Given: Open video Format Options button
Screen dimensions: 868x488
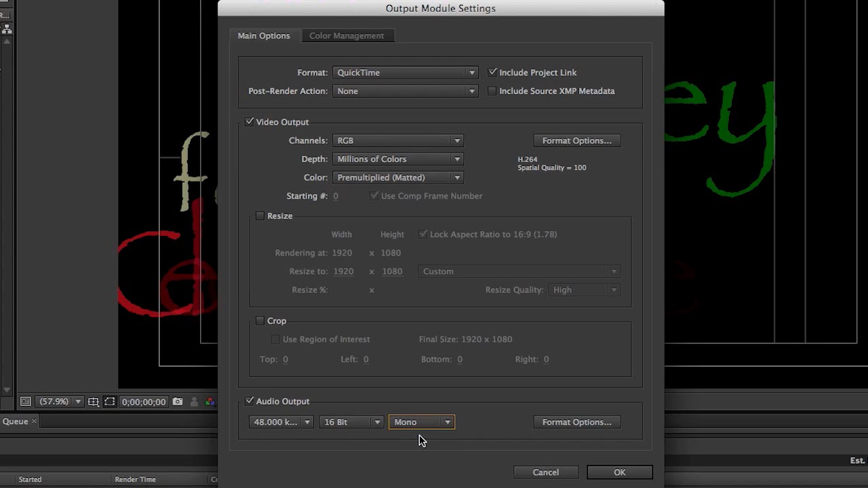Looking at the screenshot, I should (x=576, y=140).
